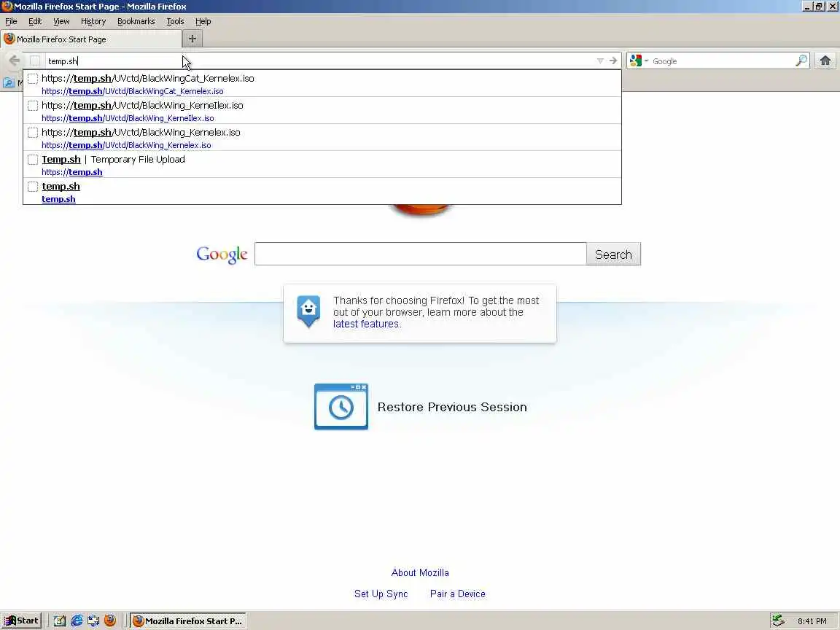The height and width of the screenshot is (630, 840).
Task: Select the BlackWing_KerneIlex.iso suggestion
Action: [x=322, y=111]
